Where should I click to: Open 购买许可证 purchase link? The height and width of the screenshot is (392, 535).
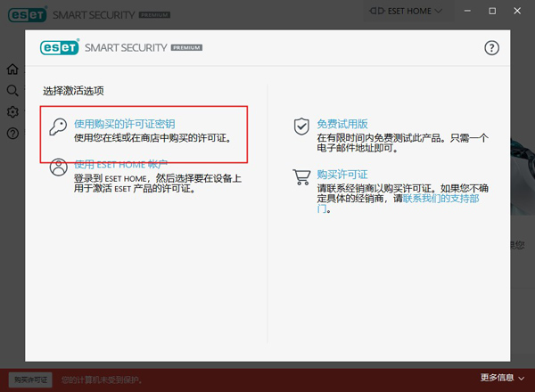[342, 175]
